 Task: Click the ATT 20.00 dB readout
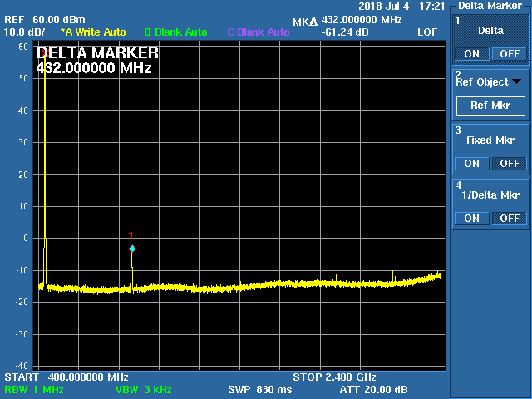[x=373, y=390]
